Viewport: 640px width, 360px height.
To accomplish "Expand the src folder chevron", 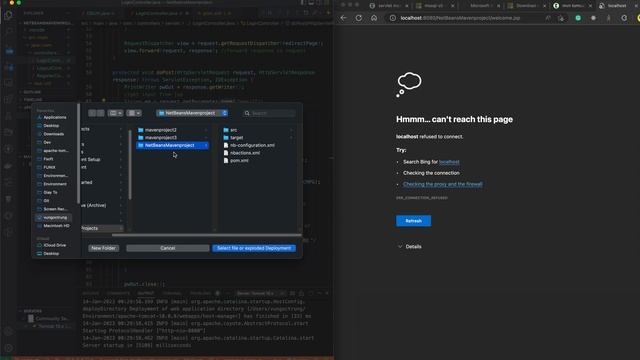I will coord(291,130).
